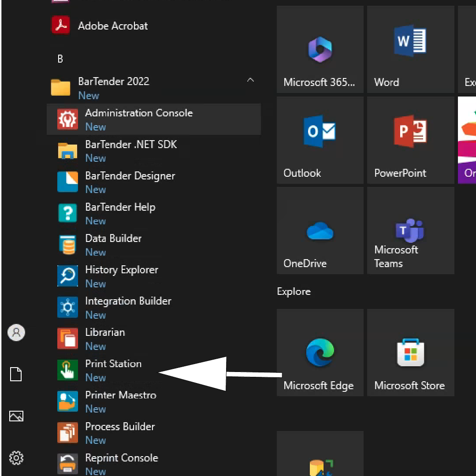Viewport: 476px width, 476px height.
Task: Launch Data Builder database icon
Action: point(68,245)
